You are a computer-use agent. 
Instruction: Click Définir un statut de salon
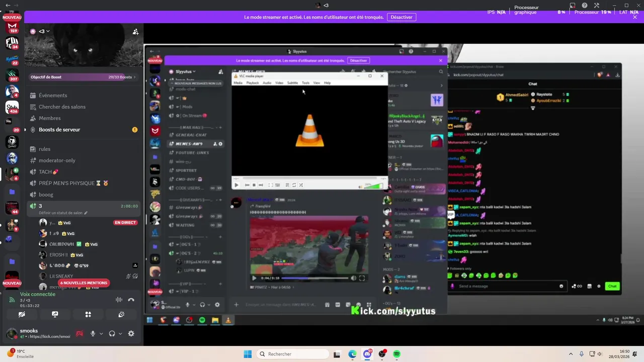point(63,213)
